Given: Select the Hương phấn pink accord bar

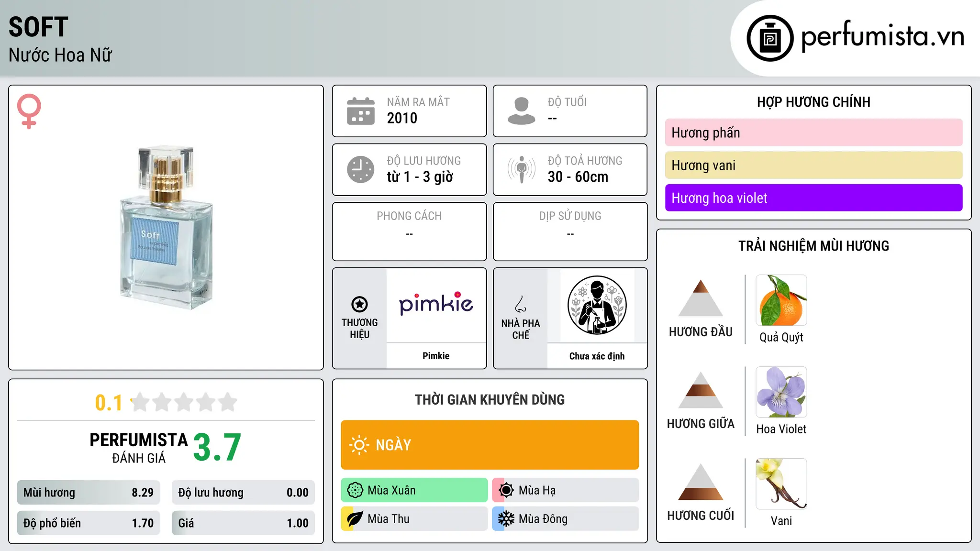Looking at the screenshot, I should 813,132.
